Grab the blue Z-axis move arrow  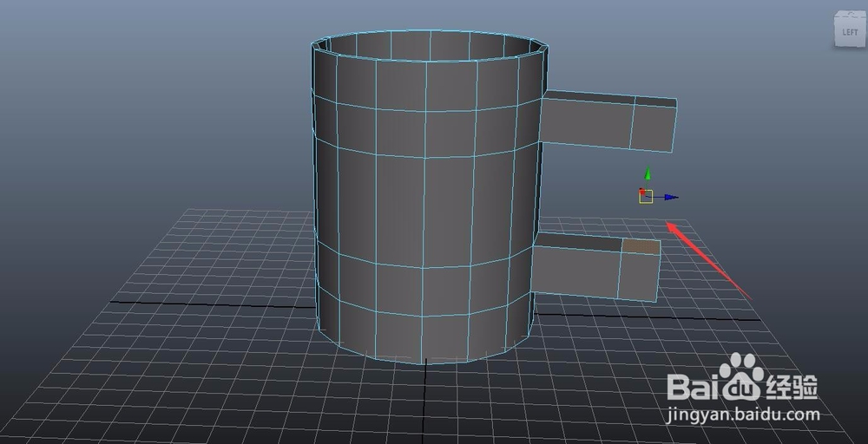tap(672, 197)
